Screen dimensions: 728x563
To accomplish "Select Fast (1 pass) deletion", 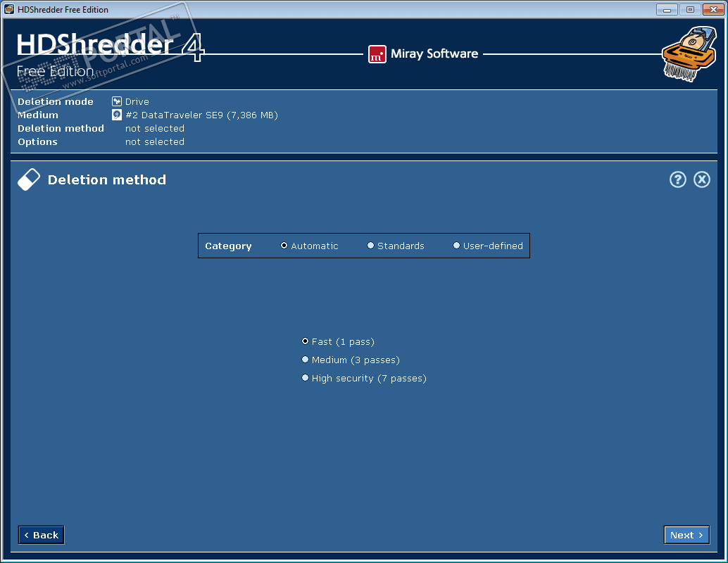I will tap(338, 341).
